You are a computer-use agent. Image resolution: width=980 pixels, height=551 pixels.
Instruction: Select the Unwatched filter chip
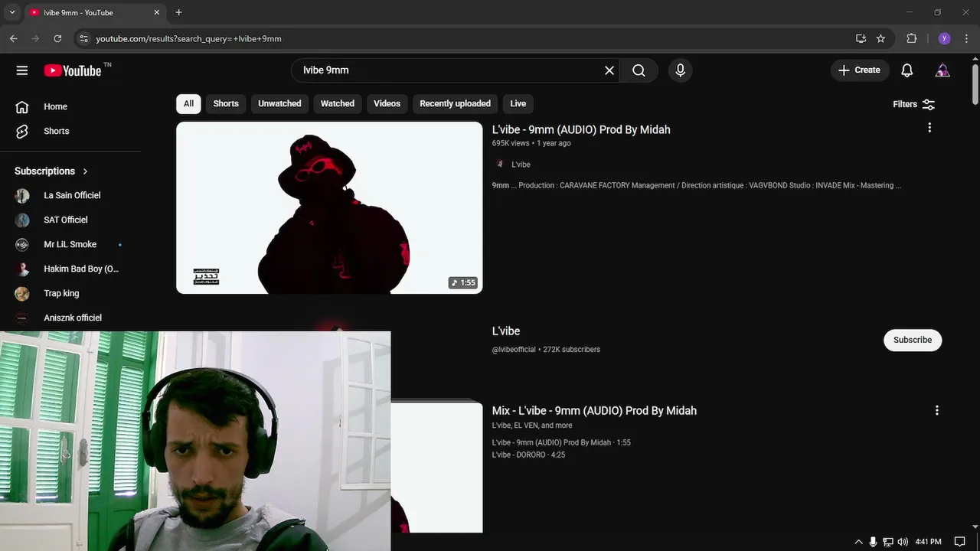279,103
